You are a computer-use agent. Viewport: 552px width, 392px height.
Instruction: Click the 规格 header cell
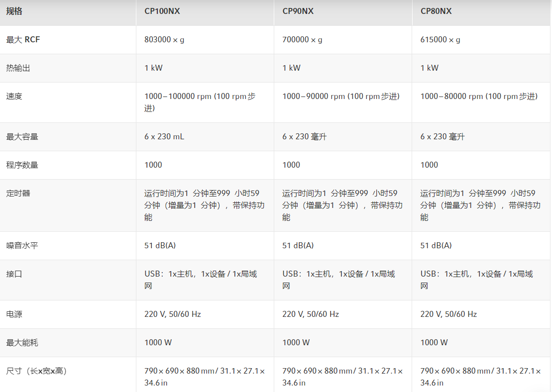tap(14, 11)
